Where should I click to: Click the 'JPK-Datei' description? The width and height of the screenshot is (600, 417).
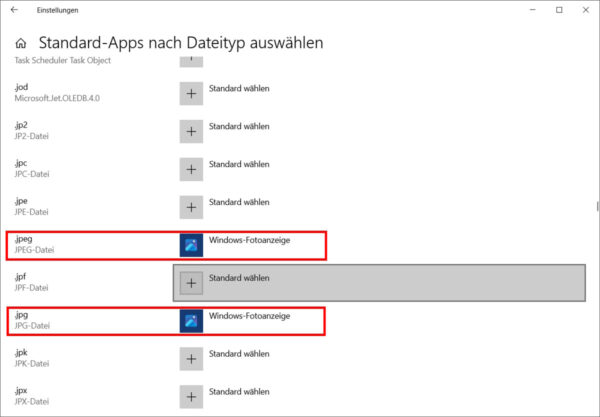point(32,363)
